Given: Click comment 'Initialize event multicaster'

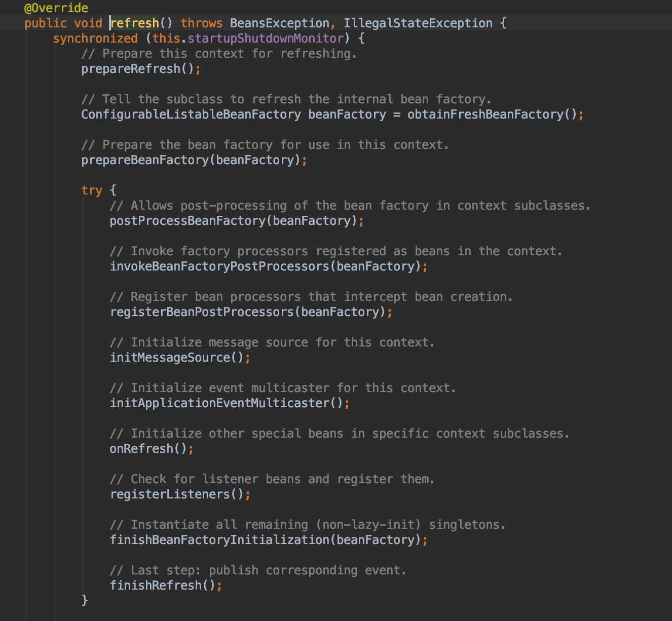Looking at the screenshot, I should [283, 388].
